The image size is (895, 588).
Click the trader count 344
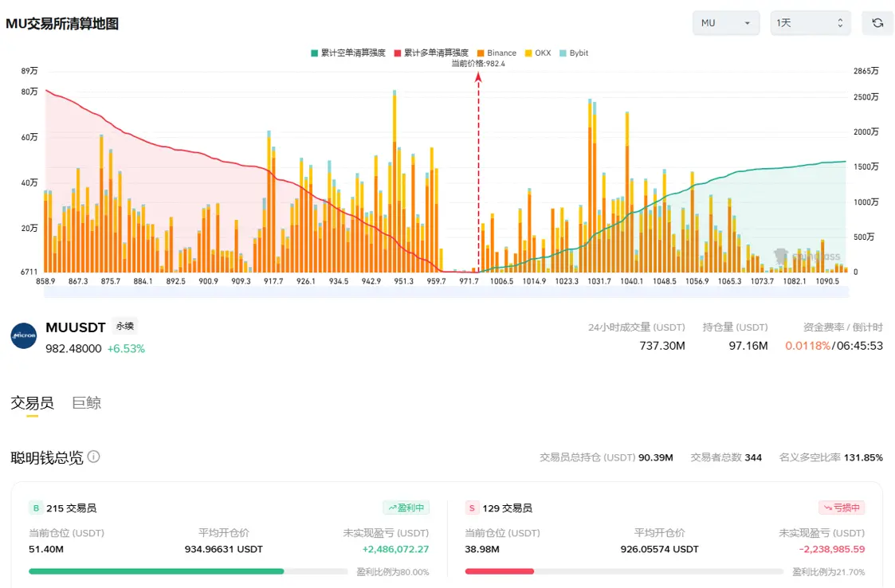click(x=753, y=458)
